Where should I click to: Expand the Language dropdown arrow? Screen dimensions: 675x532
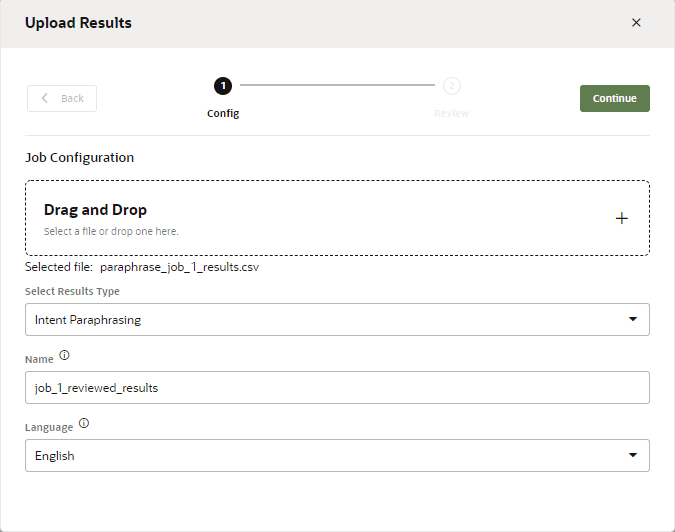[631, 456]
